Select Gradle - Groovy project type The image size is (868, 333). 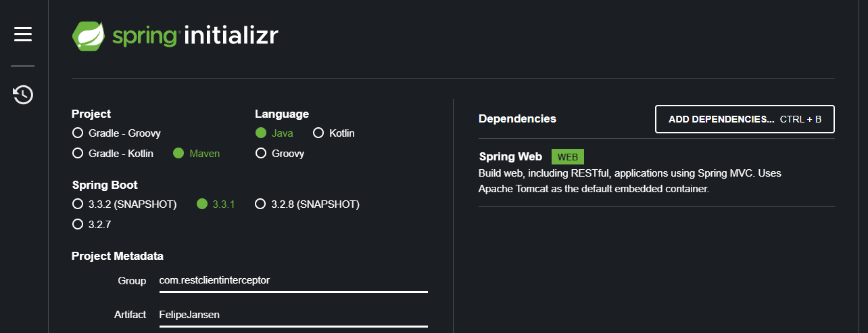point(78,133)
